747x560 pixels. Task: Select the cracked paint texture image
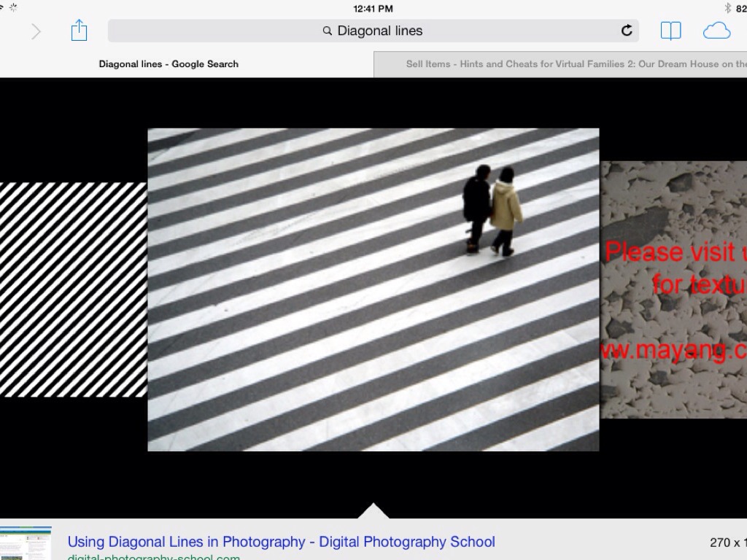click(x=673, y=289)
